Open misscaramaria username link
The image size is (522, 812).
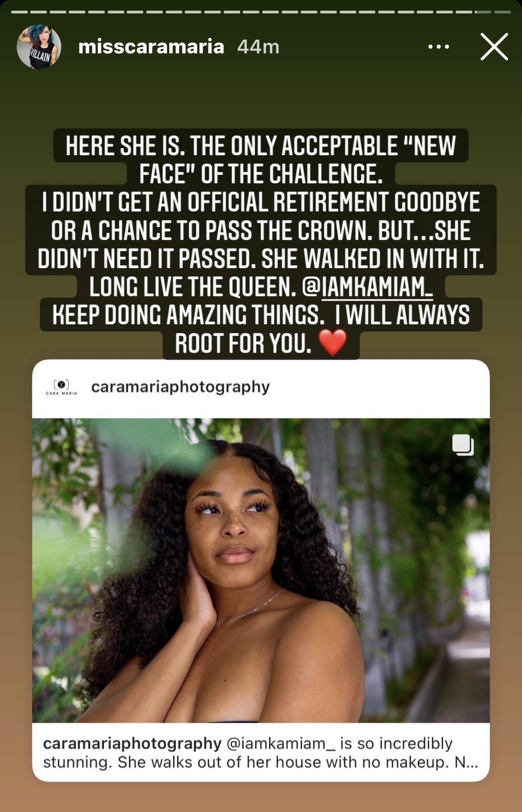(151, 46)
